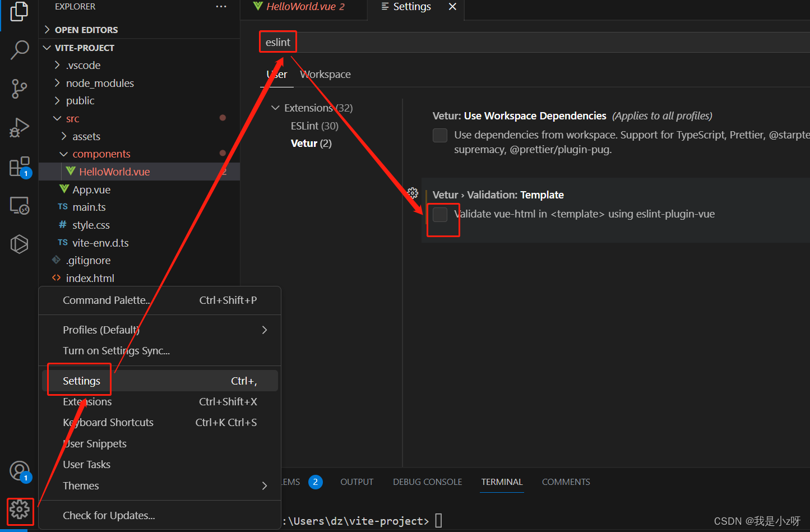Open index.html file
This screenshot has width=810, height=532.
coord(139,278)
